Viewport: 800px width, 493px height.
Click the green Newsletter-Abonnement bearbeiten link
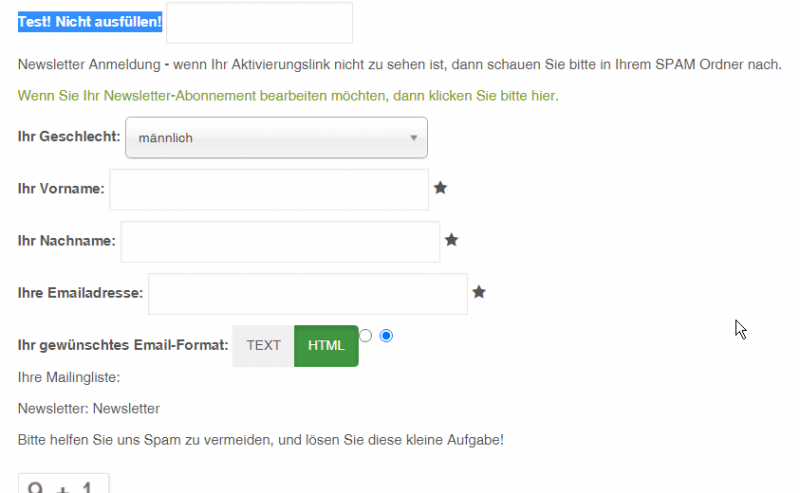tap(288, 96)
